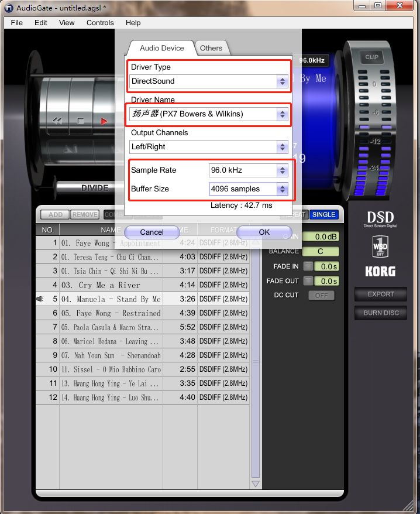The image size is (420, 514).
Task: Click the stop transport button
Action: click(x=81, y=121)
